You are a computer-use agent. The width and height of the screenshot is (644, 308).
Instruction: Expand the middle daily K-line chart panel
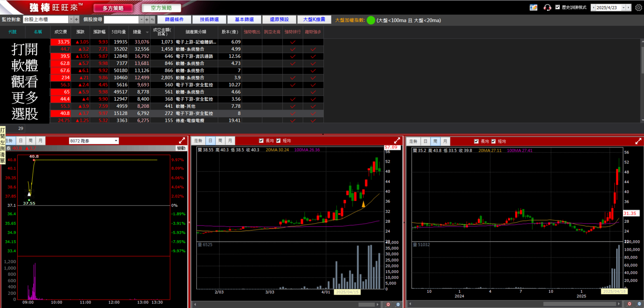397,140
